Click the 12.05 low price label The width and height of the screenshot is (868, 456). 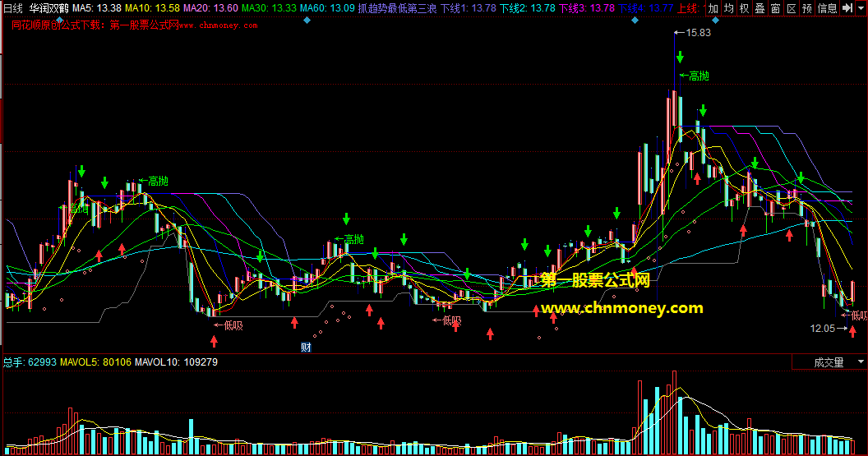click(x=822, y=328)
